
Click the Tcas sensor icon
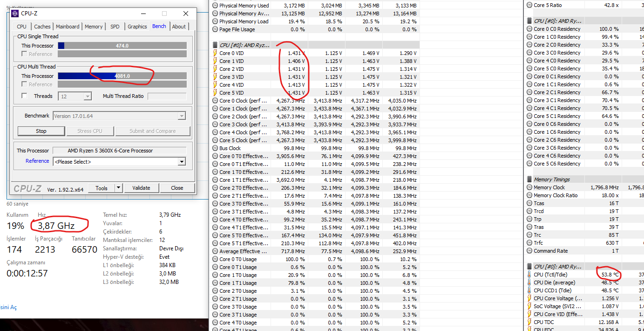tap(529, 203)
